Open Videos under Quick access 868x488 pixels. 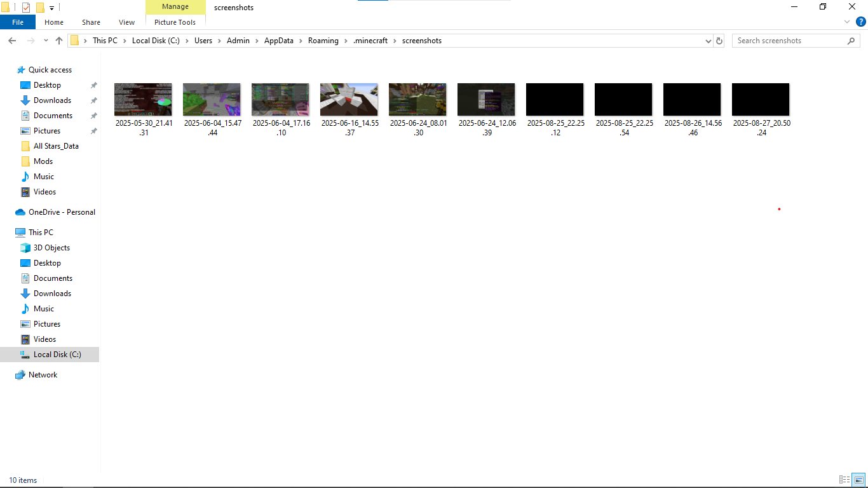pyautogui.click(x=44, y=192)
